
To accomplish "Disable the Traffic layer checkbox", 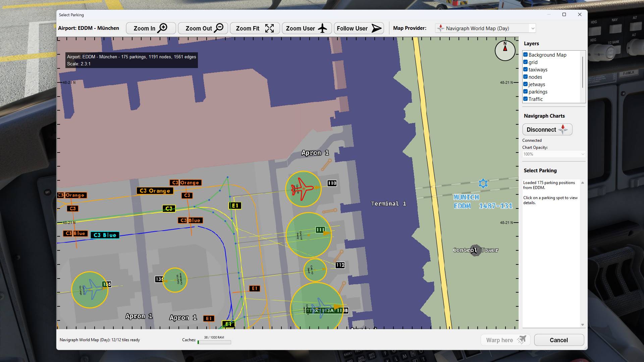I will point(526,99).
